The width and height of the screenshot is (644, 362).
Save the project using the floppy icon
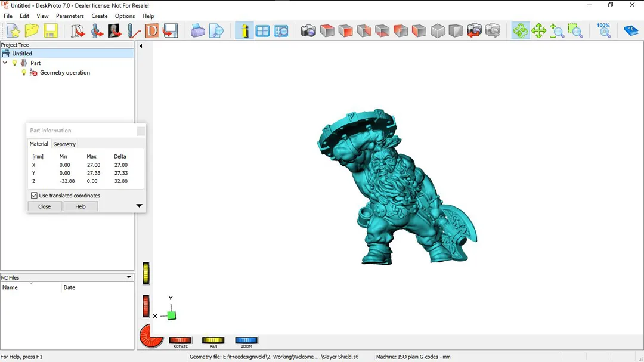tap(51, 31)
